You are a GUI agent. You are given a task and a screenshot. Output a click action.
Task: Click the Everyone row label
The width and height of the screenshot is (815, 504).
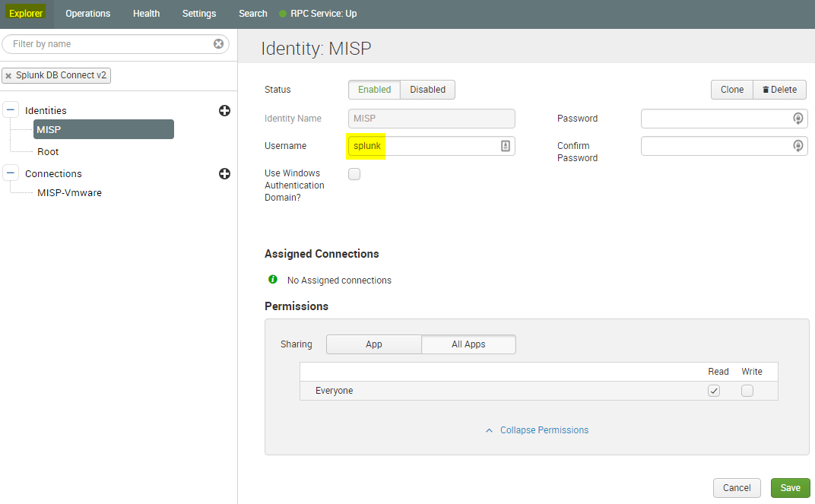[335, 391]
